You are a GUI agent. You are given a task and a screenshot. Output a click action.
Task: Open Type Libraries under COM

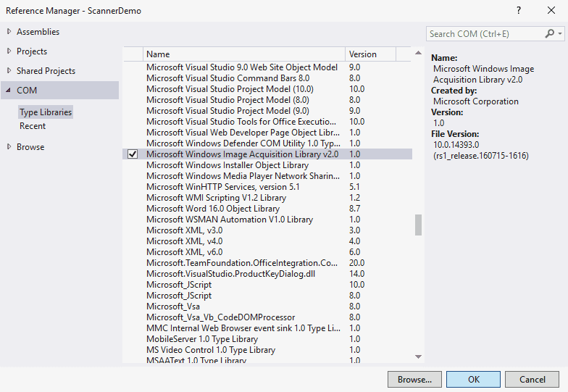46,112
